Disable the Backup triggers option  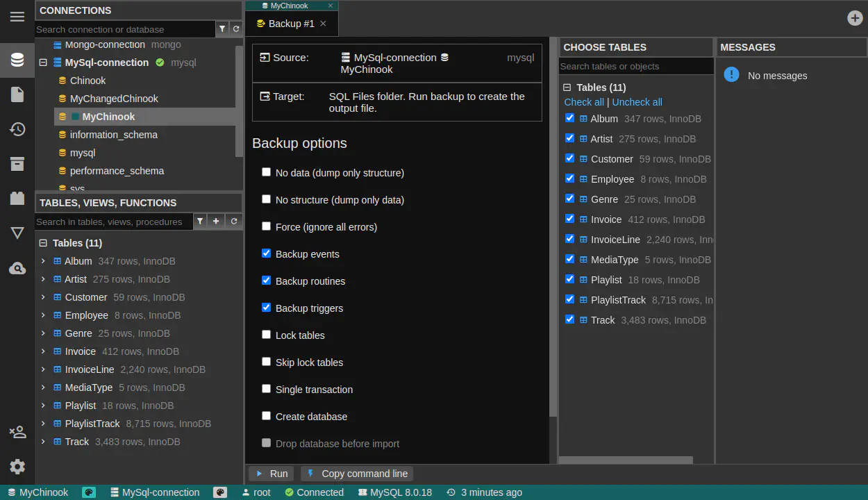pos(266,308)
